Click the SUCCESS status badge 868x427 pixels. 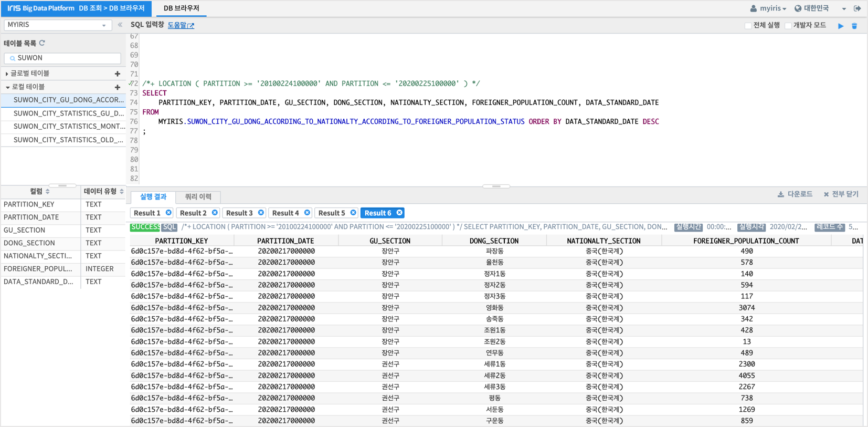[145, 227]
